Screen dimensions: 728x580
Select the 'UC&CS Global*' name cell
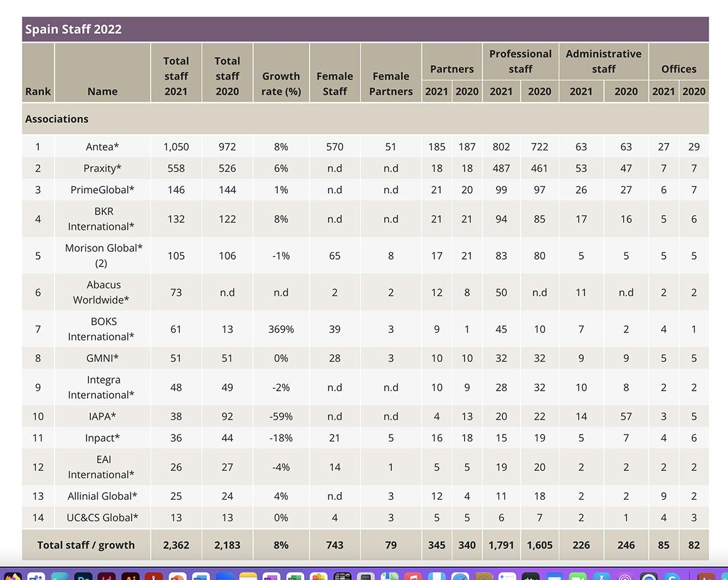(103, 518)
